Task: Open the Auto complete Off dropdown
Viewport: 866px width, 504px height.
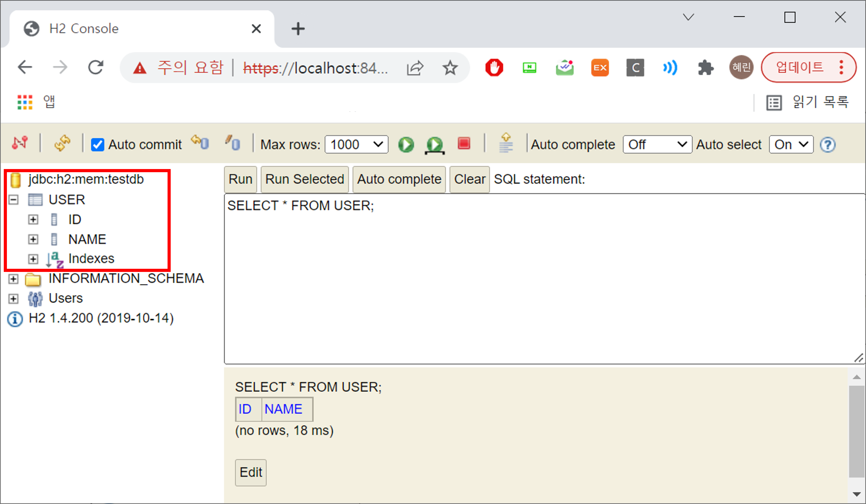Action: (x=657, y=145)
